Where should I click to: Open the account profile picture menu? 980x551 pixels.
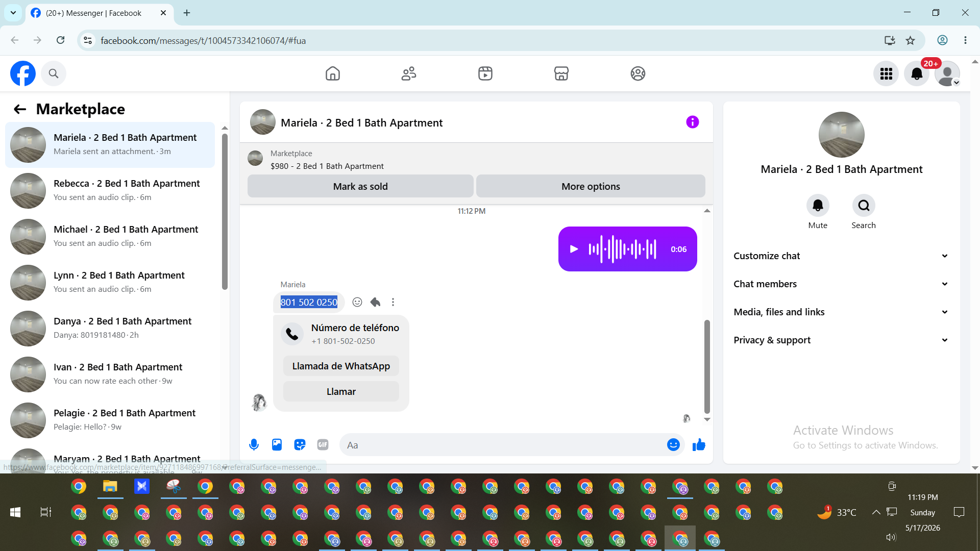click(x=947, y=73)
